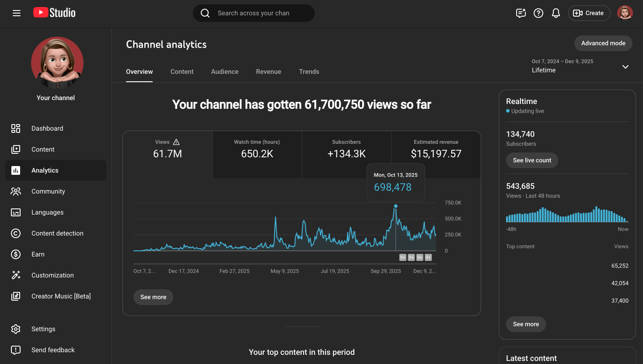Click the YouTube Studio logo
Image resolution: width=643 pixels, height=364 pixels.
click(54, 13)
